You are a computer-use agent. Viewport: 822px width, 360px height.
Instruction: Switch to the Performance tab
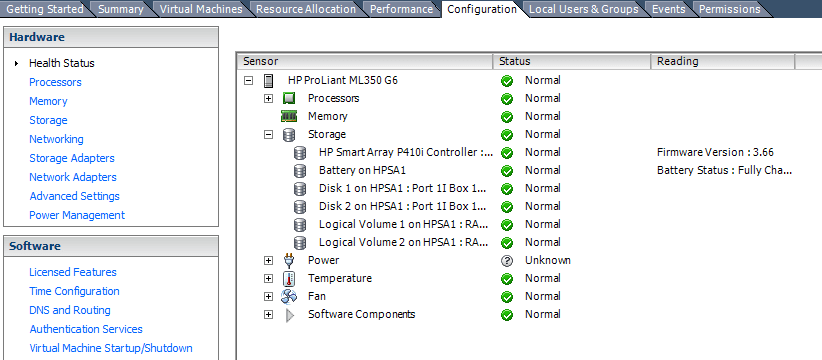click(401, 9)
